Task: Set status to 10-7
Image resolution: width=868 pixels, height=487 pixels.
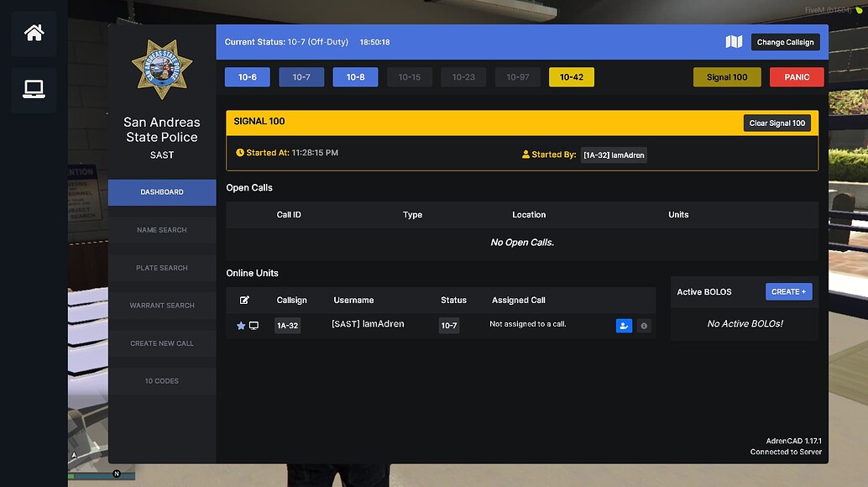Action: [301, 77]
